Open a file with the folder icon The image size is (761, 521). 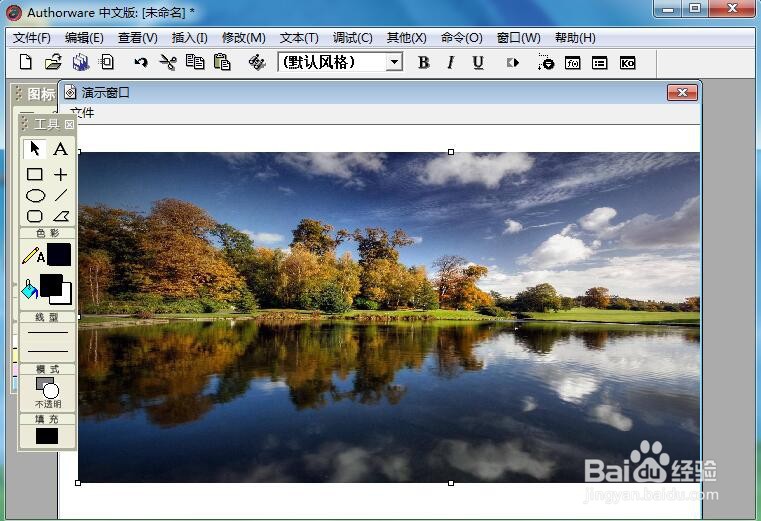(x=53, y=62)
